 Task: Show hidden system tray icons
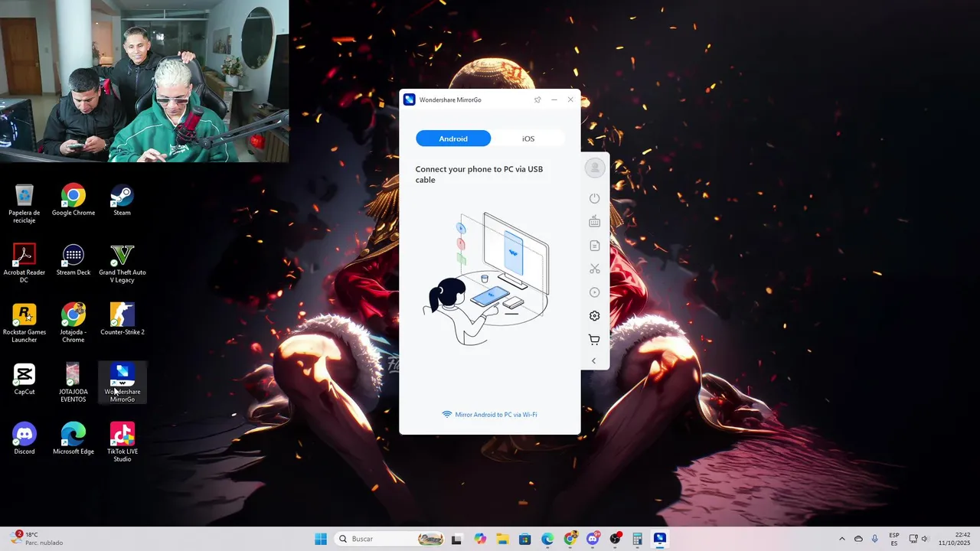pos(842,539)
